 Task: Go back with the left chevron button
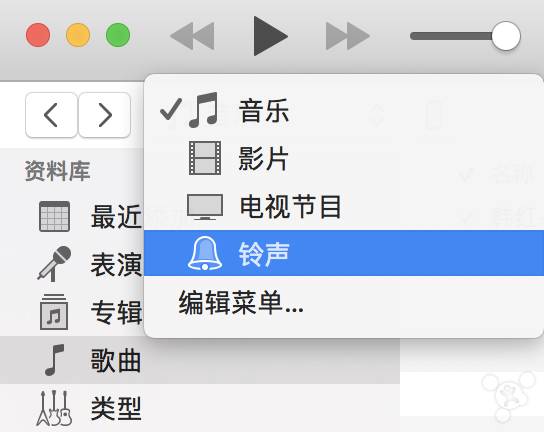51,115
